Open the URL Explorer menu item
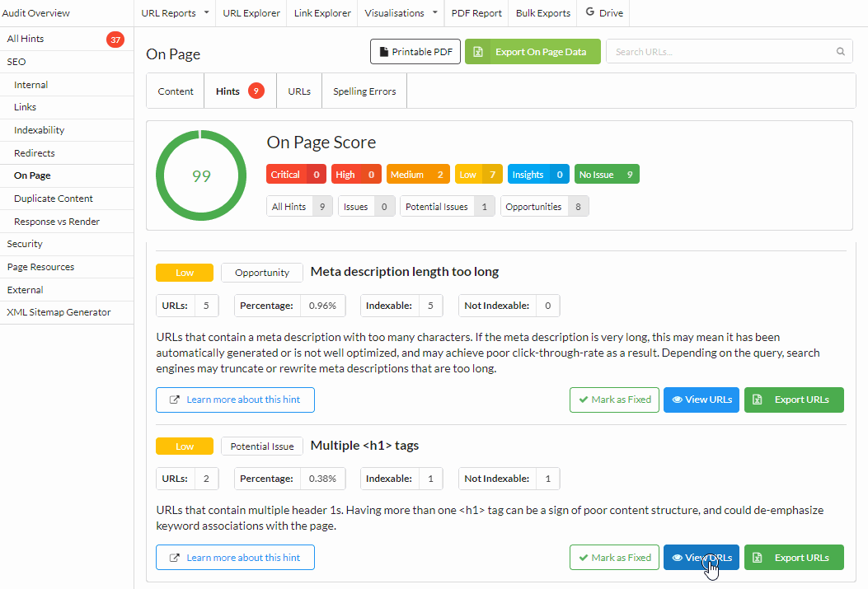This screenshot has width=868, height=589. [251, 12]
